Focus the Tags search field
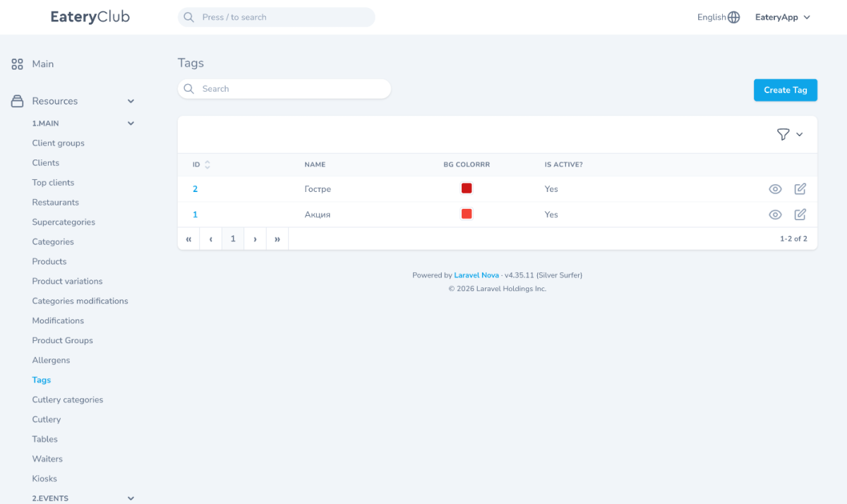 point(284,89)
